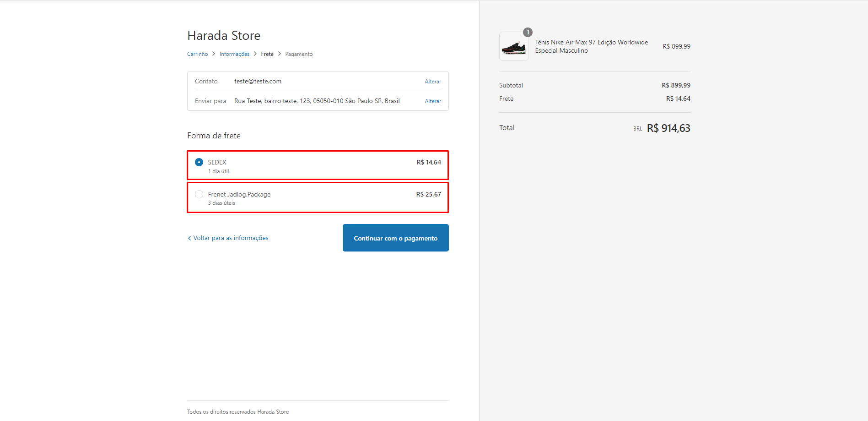Screen dimensions: 868x421
Task: Click the chevron arrow after Frete
Action: point(280,54)
